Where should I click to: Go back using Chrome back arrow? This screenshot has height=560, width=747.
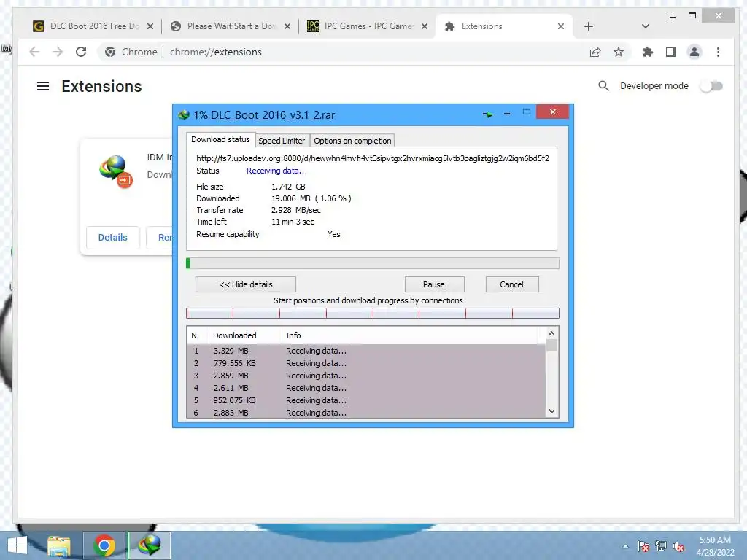pos(34,52)
